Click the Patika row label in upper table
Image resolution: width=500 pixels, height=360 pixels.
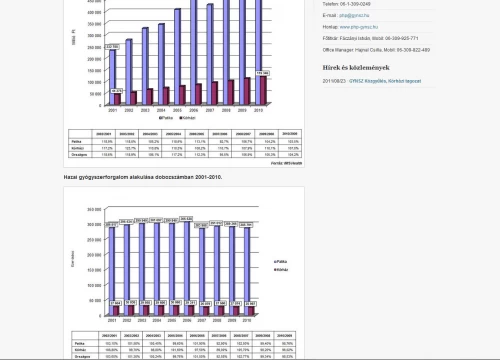(x=76, y=142)
